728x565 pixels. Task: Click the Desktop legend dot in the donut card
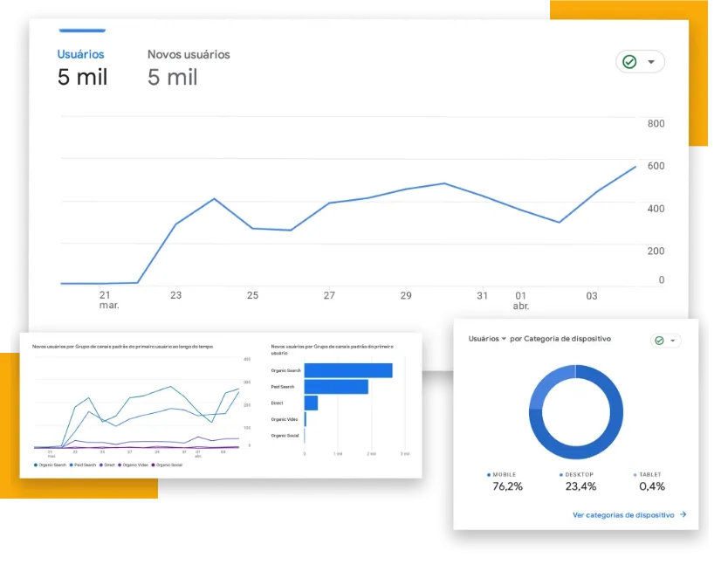(563, 475)
